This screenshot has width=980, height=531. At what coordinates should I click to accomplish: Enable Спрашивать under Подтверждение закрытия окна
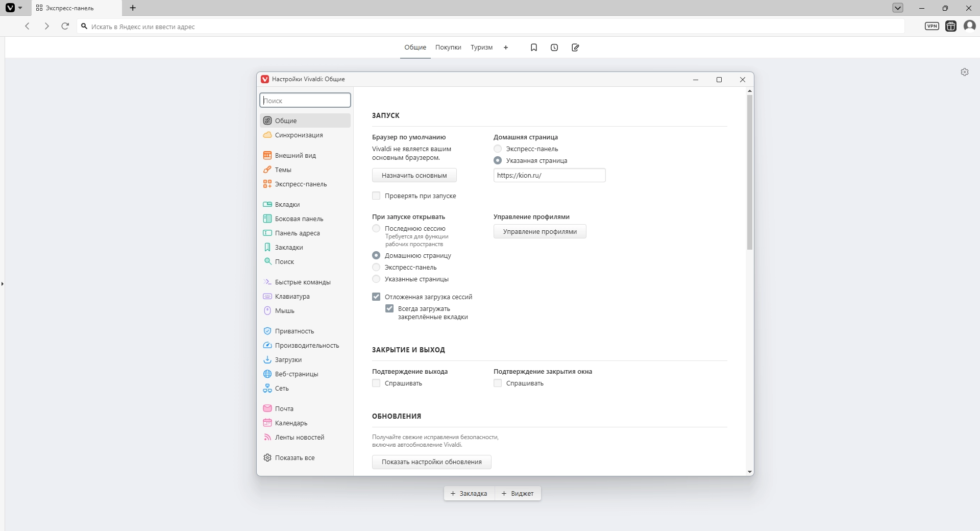coord(498,383)
